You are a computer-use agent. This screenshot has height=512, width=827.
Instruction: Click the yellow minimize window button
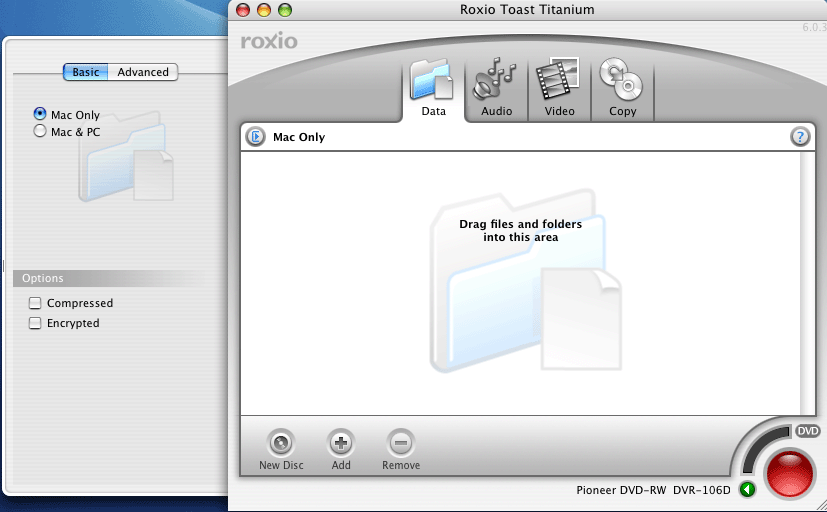pos(264,9)
